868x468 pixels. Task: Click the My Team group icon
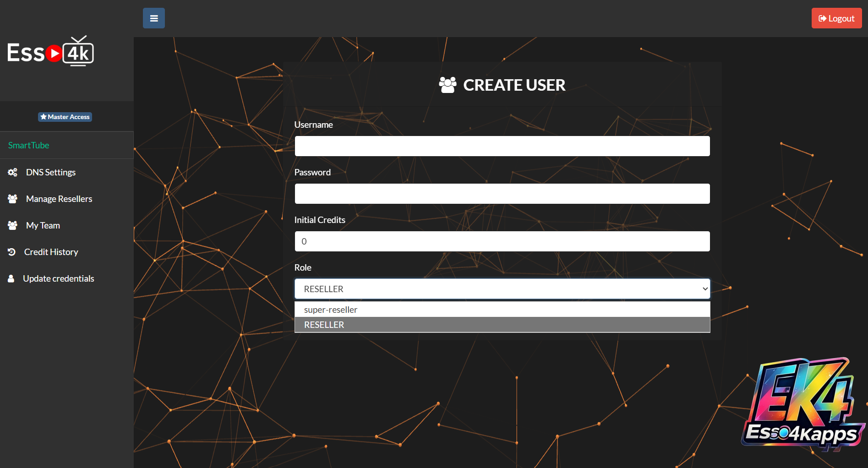pos(12,225)
